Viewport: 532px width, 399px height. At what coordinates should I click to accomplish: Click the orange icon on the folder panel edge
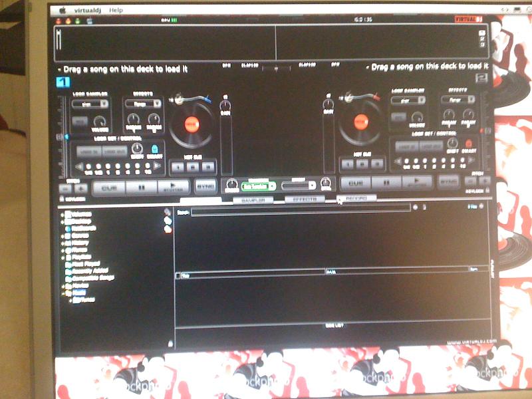(x=168, y=229)
